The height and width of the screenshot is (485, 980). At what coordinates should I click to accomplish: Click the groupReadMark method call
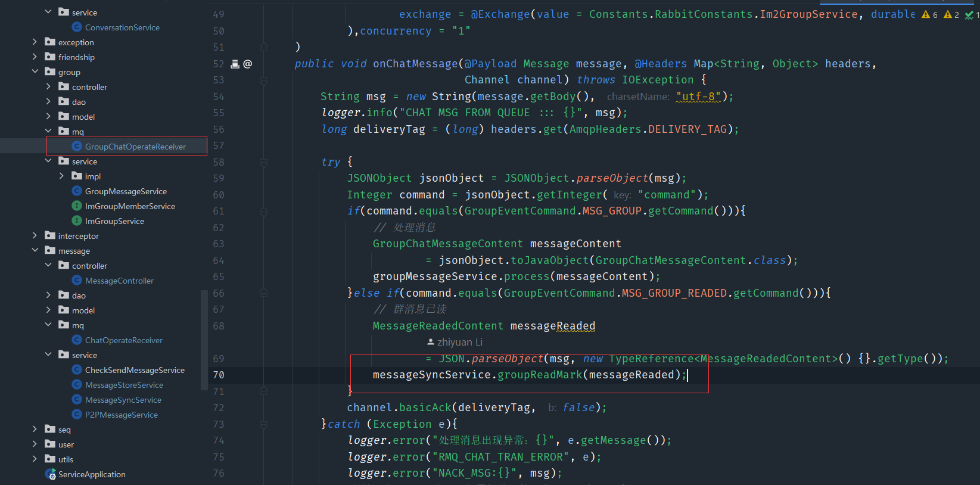(540, 375)
